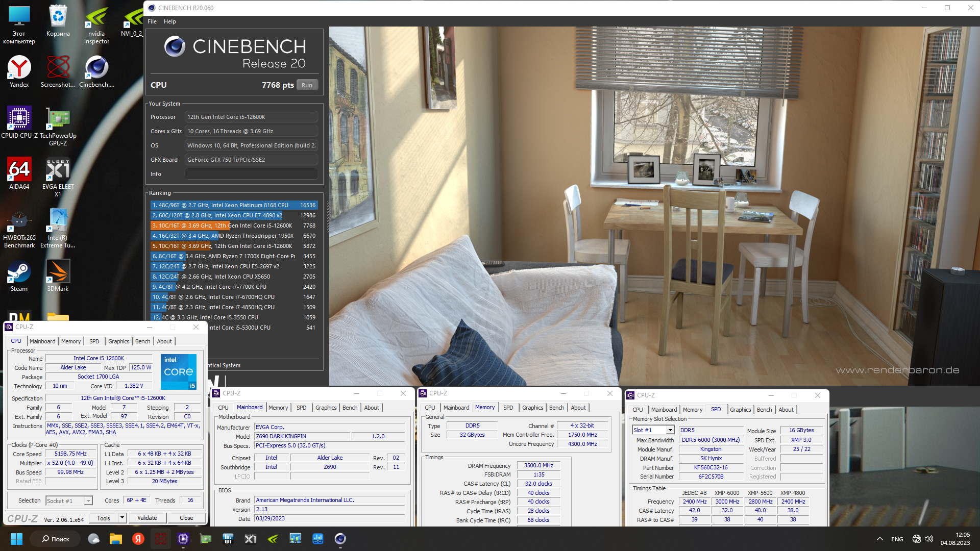The image size is (980, 551).
Task: Select ranking row 6 Ryzen 7 1700X
Action: click(234, 256)
